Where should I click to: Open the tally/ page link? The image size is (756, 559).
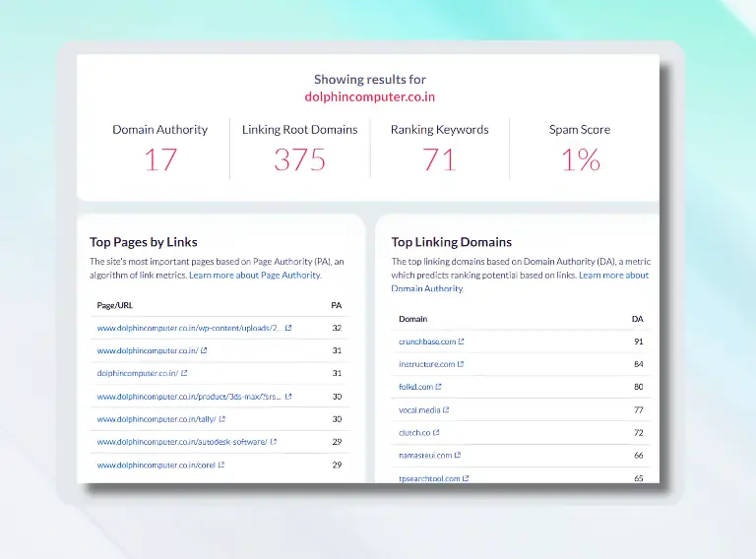click(x=157, y=419)
